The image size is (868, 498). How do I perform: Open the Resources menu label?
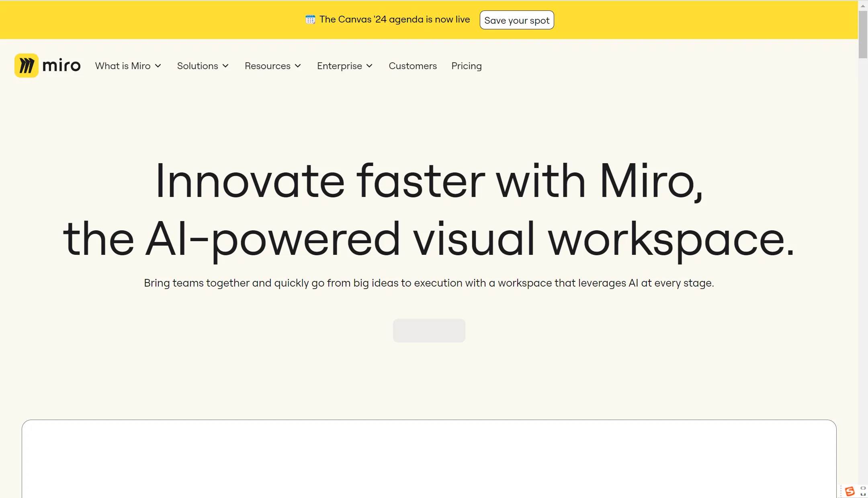point(268,66)
